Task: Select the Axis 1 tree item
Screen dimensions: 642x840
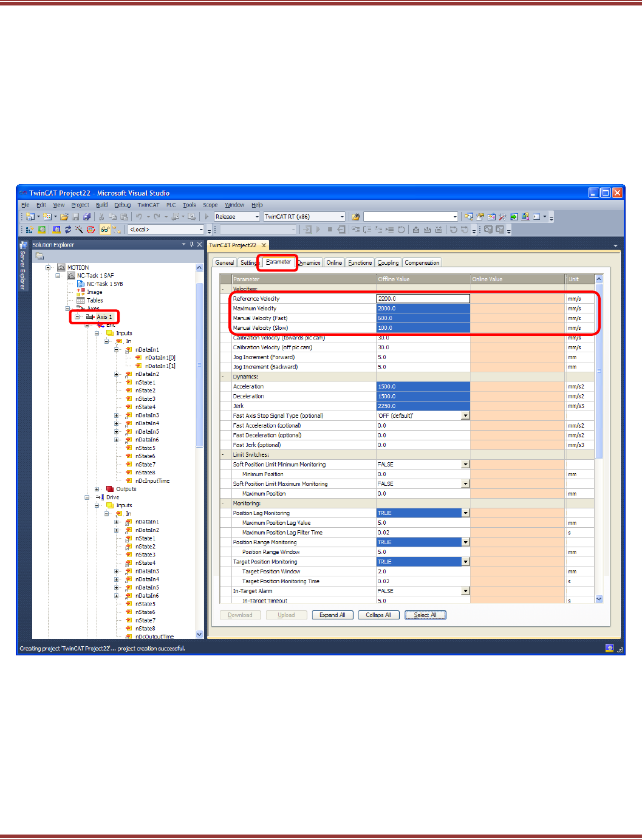Action: [104, 317]
